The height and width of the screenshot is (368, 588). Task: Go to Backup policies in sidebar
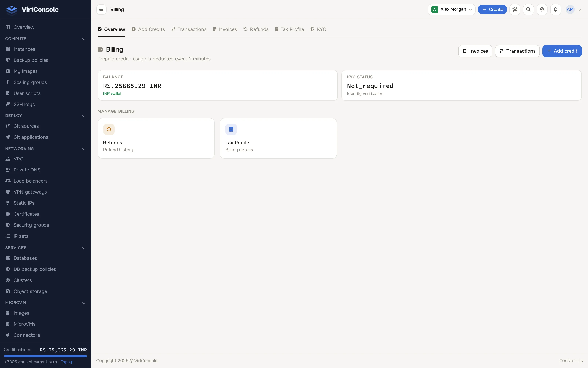[x=45, y=60]
